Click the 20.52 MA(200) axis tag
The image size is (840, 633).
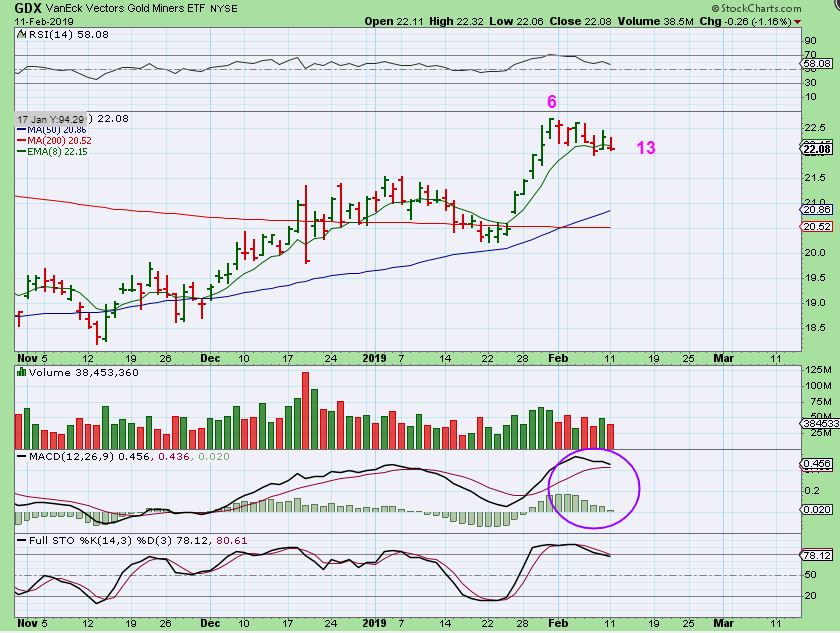coord(817,227)
